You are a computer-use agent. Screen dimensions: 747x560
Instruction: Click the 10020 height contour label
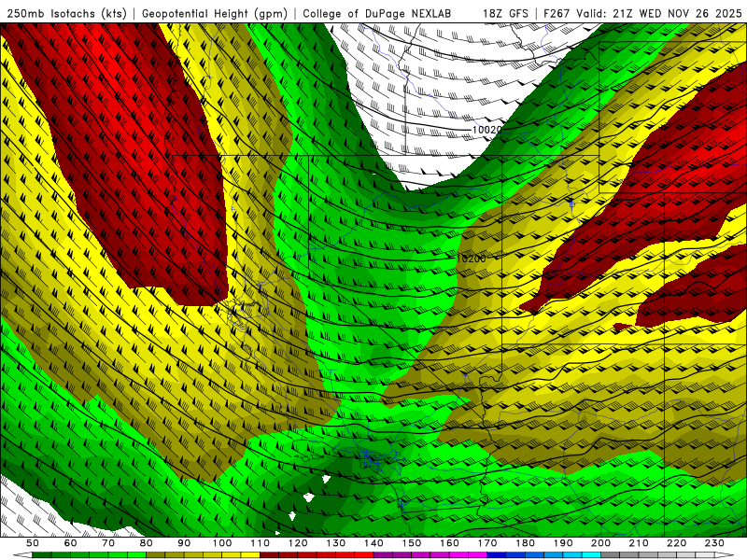click(x=486, y=130)
